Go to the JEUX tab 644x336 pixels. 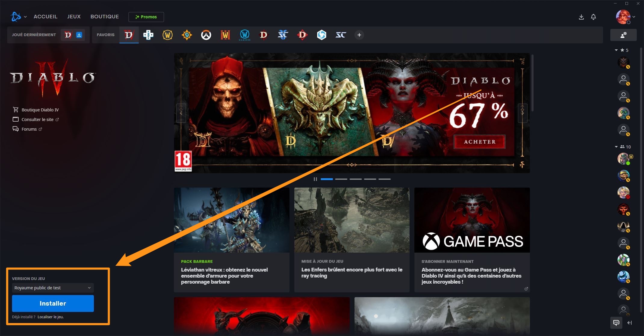[x=74, y=17]
